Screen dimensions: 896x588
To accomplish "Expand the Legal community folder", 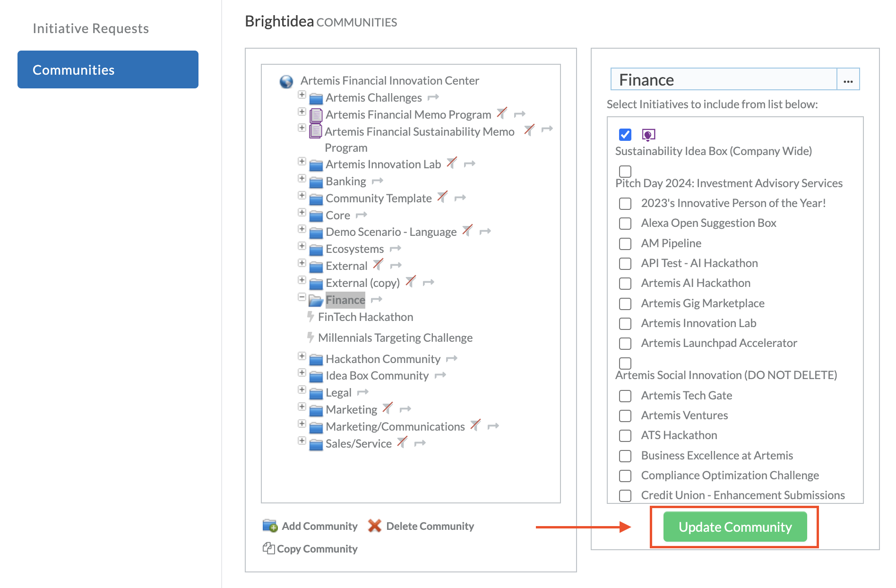I will point(302,389).
